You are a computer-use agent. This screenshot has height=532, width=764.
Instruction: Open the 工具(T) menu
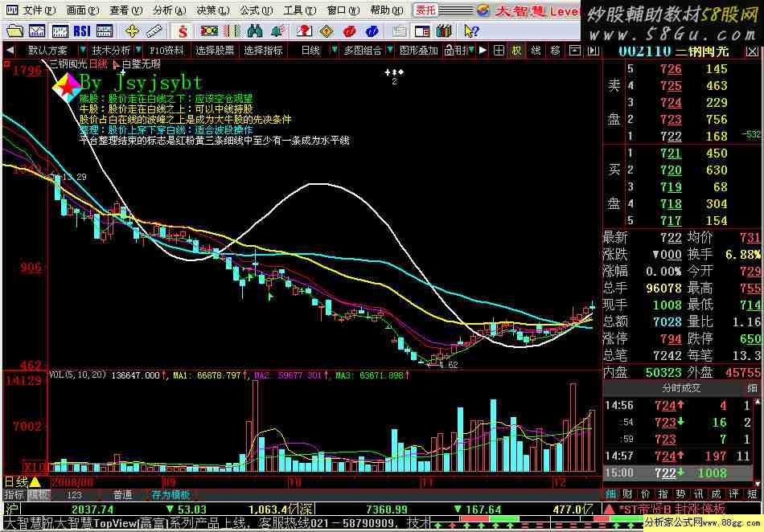300,10
